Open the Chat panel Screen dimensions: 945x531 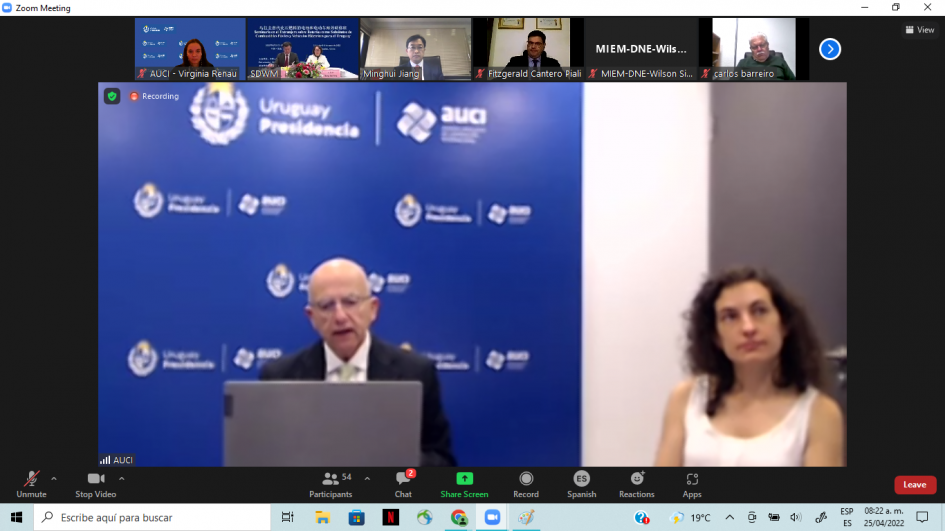pyautogui.click(x=403, y=485)
